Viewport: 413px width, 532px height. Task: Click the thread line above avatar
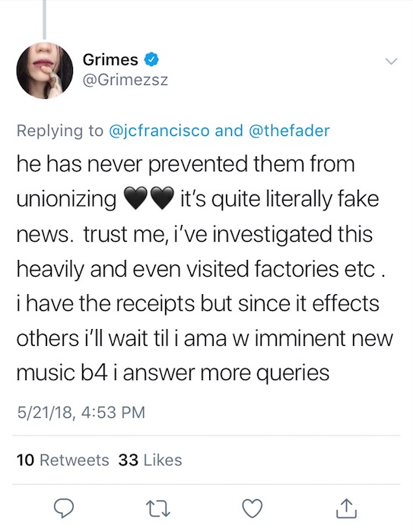coord(44,19)
